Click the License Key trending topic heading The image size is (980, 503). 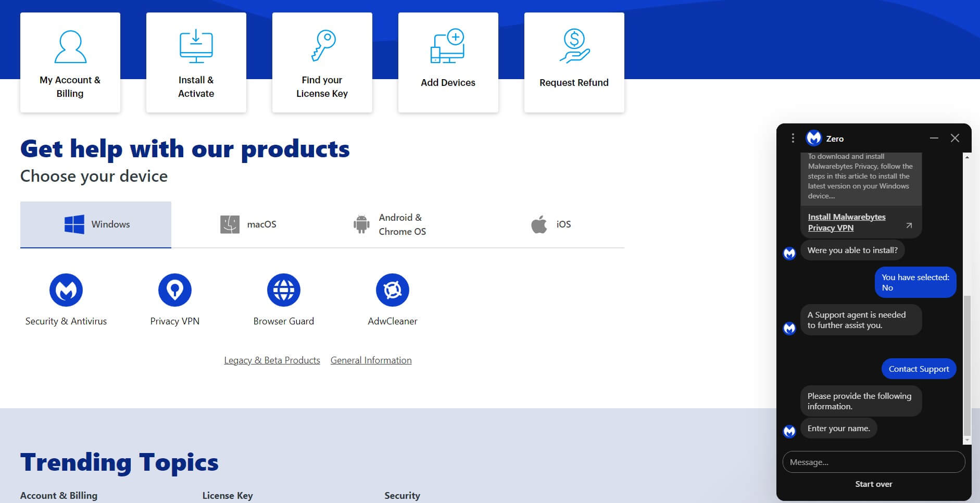click(x=228, y=496)
